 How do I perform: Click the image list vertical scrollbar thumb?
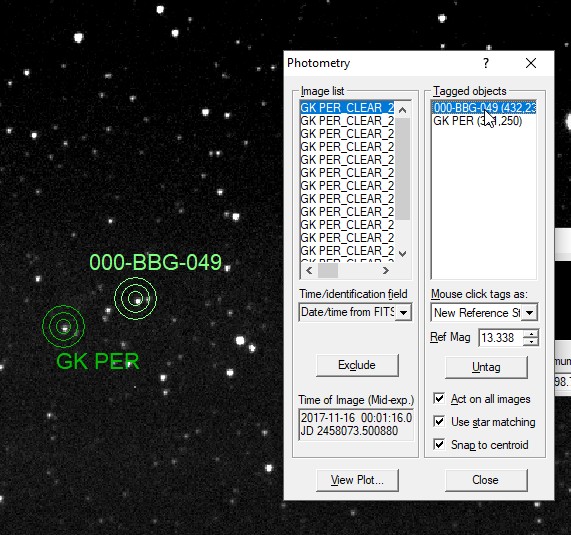click(402, 169)
